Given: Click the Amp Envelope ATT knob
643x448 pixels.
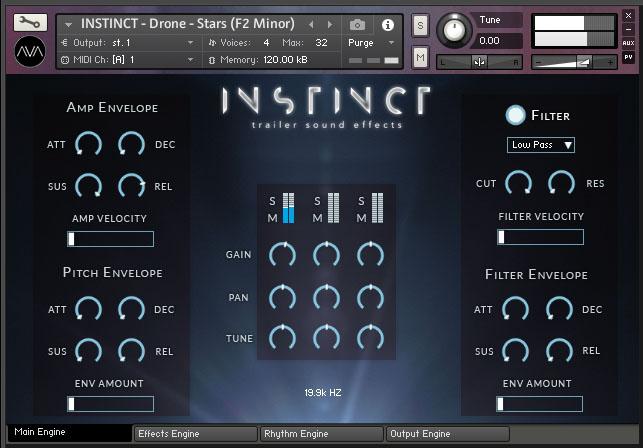Looking at the screenshot, I should (88, 144).
